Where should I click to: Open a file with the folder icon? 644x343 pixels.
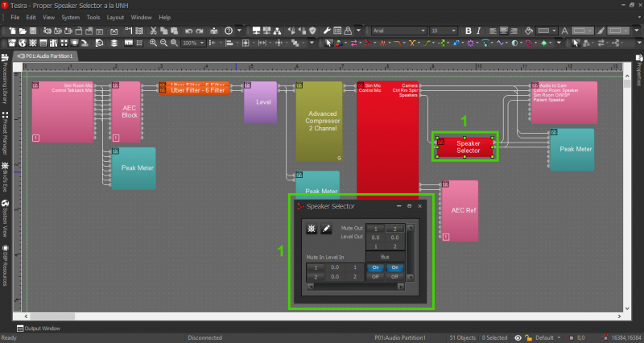[23, 31]
